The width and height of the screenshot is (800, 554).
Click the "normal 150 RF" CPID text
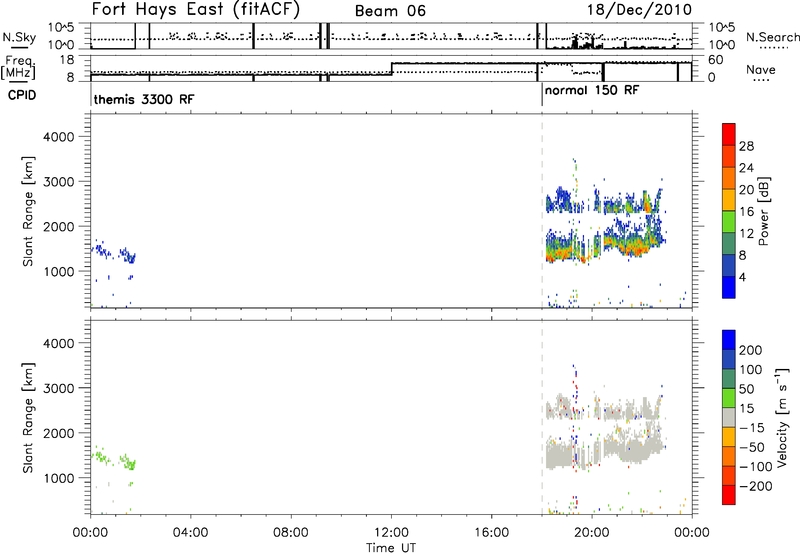[592, 91]
